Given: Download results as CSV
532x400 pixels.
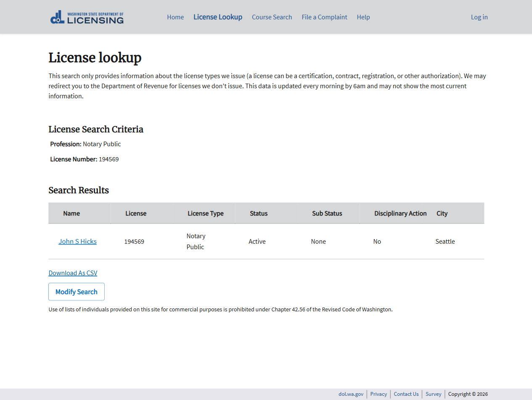Looking at the screenshot, I should click(x=73, y=273).
